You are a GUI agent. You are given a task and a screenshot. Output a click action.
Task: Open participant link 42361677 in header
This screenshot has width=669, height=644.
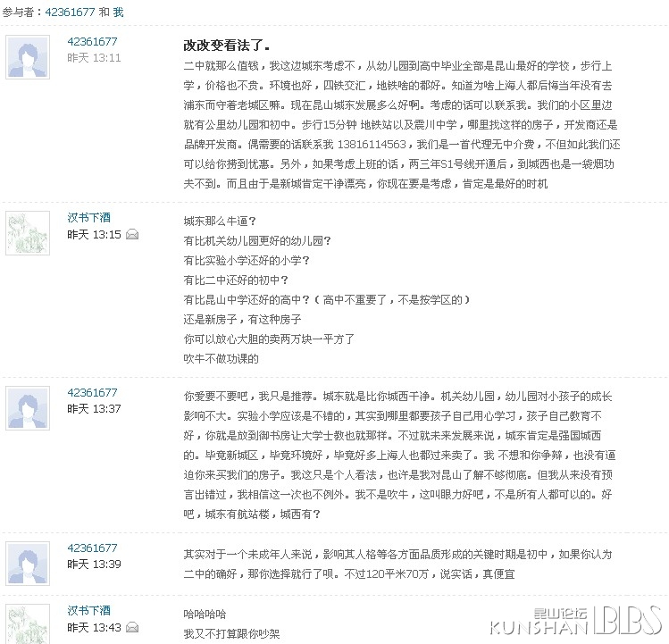pyautogui.click(x=70, y=12)
